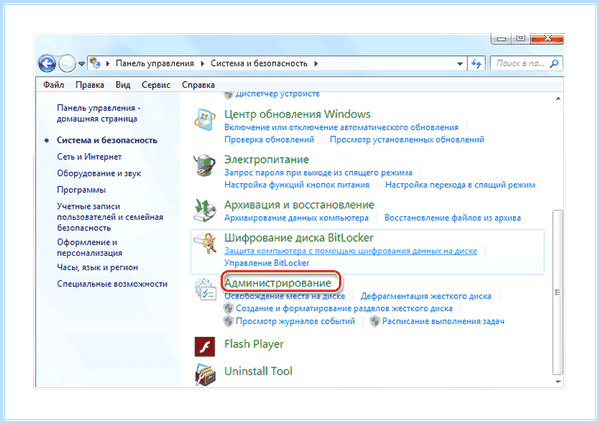Click Создание и форматирование разделов жесткого диска
This screenshot has height=424, width=600.
coord(344,308)
